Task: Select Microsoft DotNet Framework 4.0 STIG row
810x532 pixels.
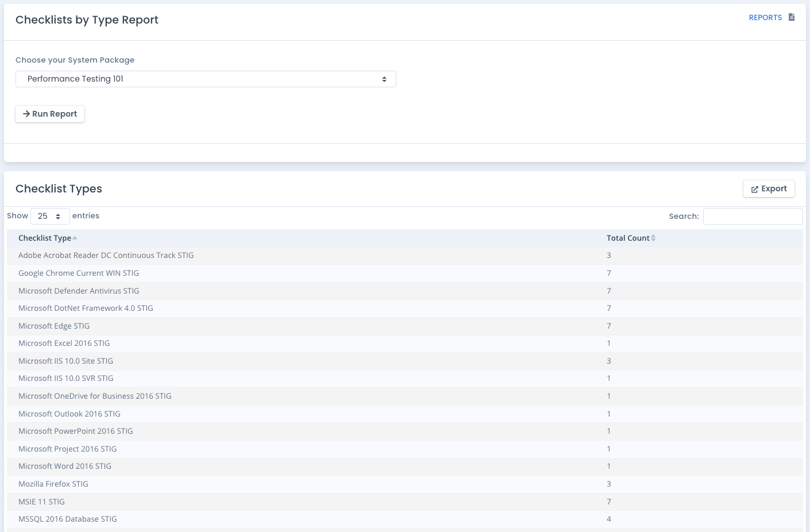Action: point(405,309)
